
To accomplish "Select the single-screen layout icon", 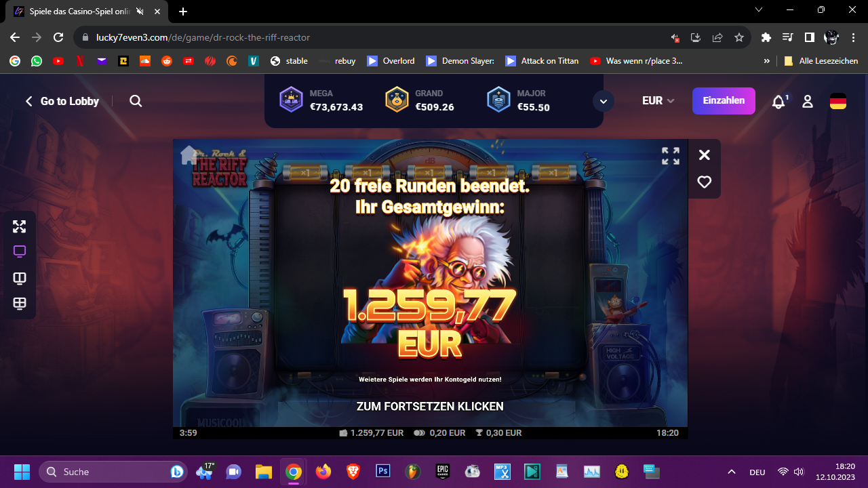I will point(20,251).
